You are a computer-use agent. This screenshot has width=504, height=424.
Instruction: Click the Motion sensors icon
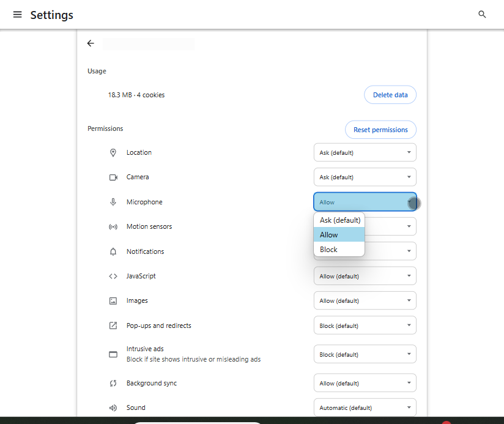coord(113,226)
